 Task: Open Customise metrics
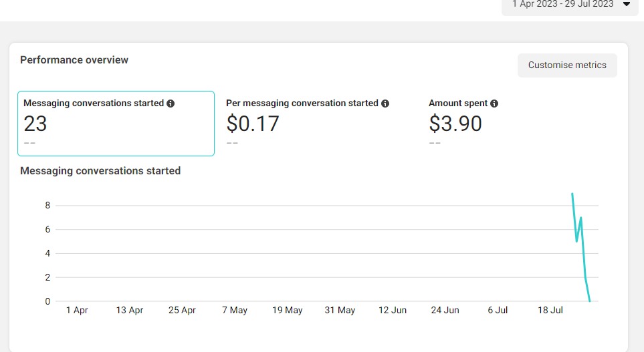point(567,65)
